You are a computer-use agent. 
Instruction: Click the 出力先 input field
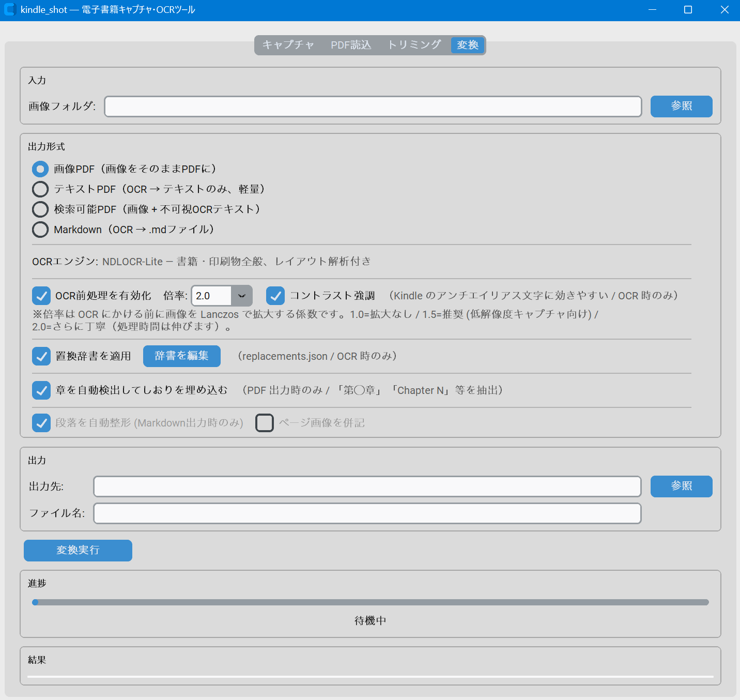(367, 486)
